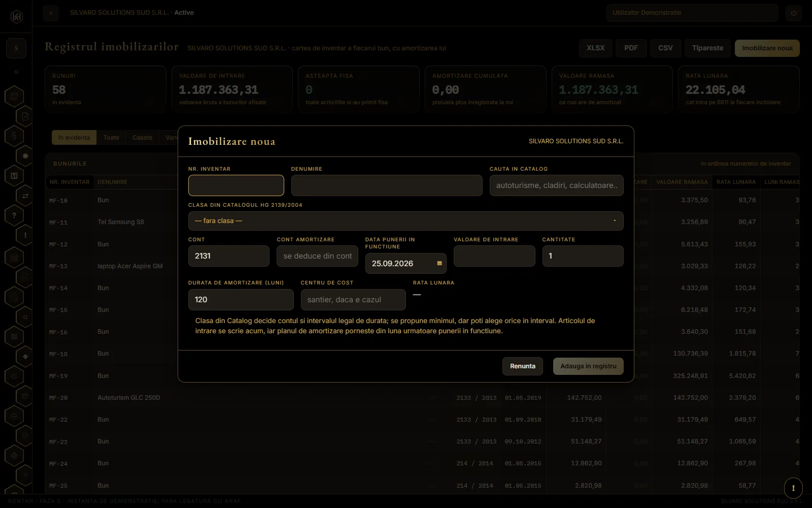Image resolution: width=812 pixels, height=508 pixels.
Task: Open the concentric-circle target sidebar icon
Action: pyautogui.click(x=14, y=96)
